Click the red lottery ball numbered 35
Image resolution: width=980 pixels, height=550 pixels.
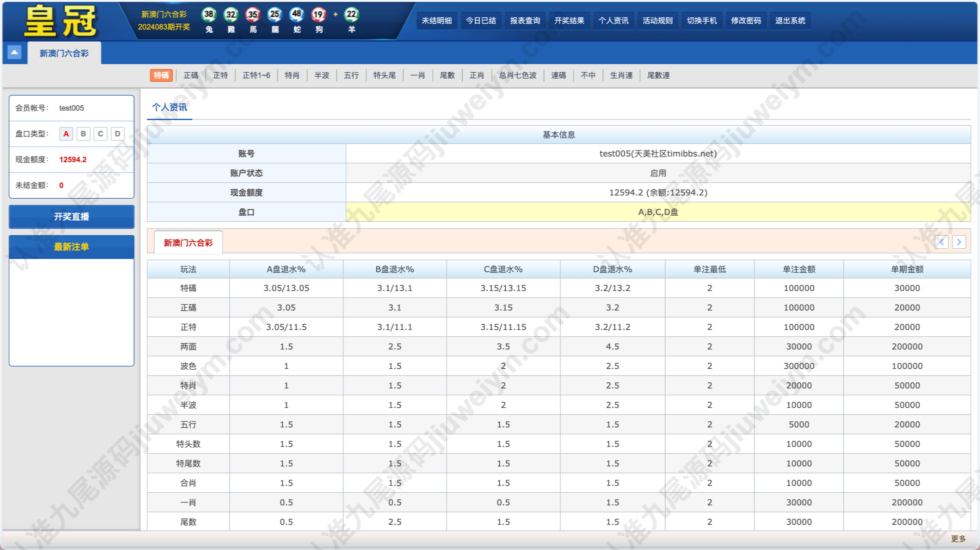coord(253,14)
